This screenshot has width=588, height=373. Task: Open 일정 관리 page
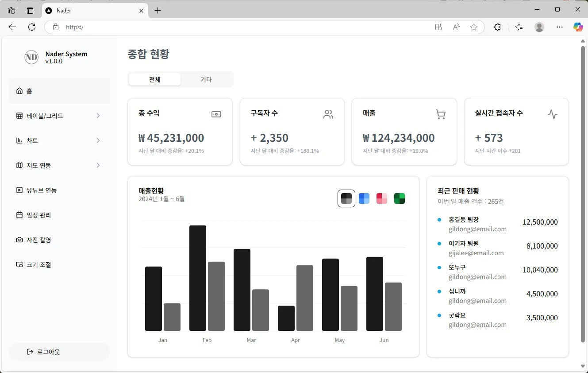click(x=59, y=215)
